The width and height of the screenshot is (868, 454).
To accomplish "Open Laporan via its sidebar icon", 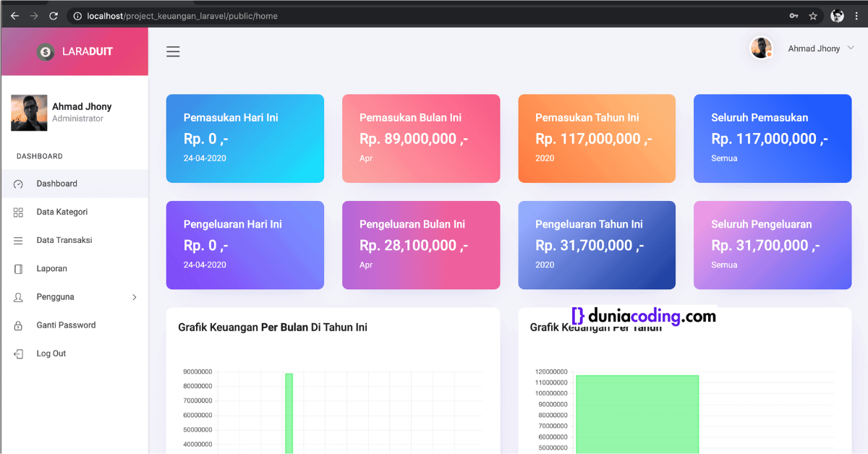I will click(x=20, y=268).
